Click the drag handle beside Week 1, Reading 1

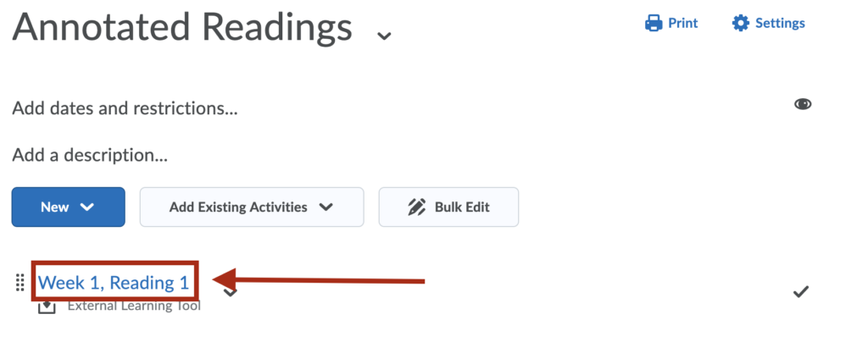click(x=20, y=282)
